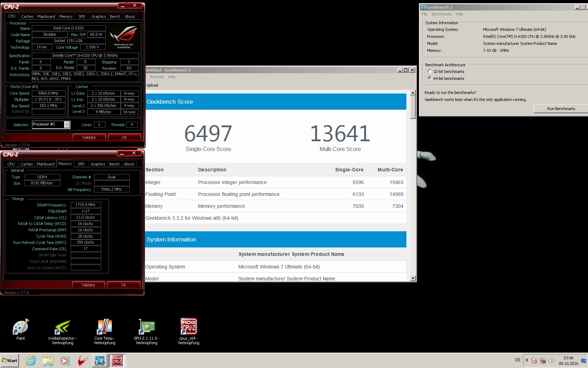The width and height of the screenshot is (588, 368).
Task: Click the show desktop tray icon
Action: (584, 361)
